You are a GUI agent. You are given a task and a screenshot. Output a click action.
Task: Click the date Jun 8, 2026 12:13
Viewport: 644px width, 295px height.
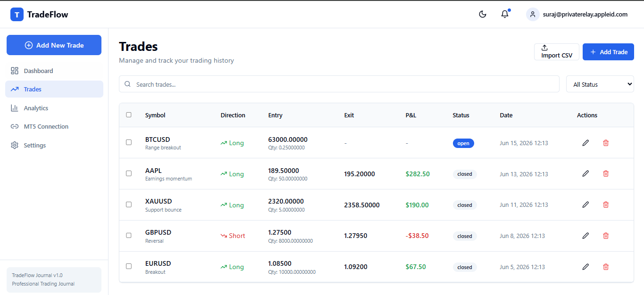[x=522, y=236]
